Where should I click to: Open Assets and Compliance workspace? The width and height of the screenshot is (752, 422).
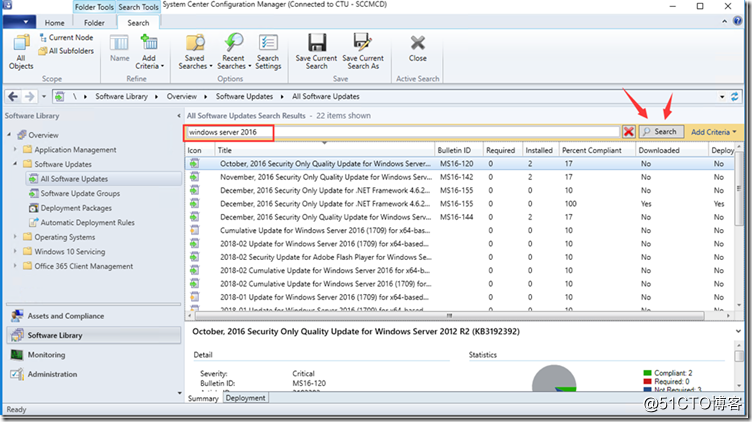click(x=94, y=316)
